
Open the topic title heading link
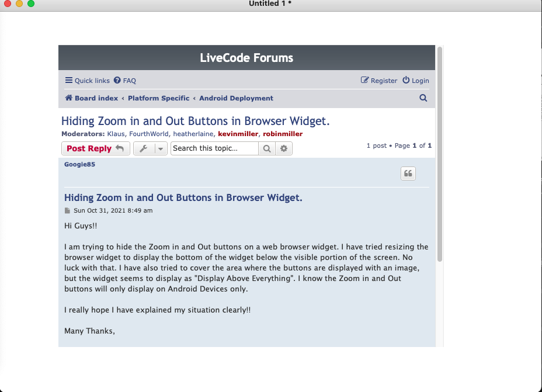coord(195,121)
